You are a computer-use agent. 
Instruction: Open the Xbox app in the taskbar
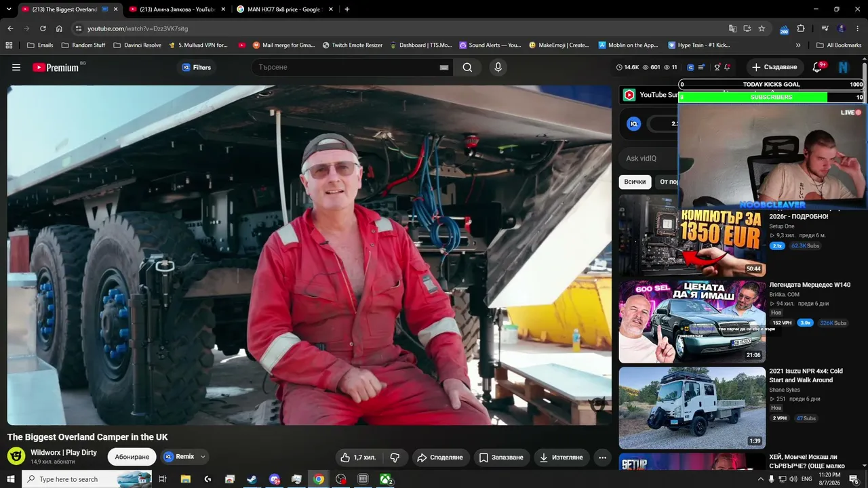point(385,479)
